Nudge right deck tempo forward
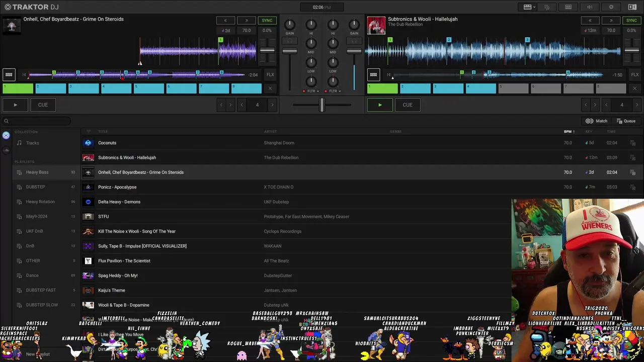Image resolution: width=644 pixels, height=362 pixels. [x=611, y=21]
